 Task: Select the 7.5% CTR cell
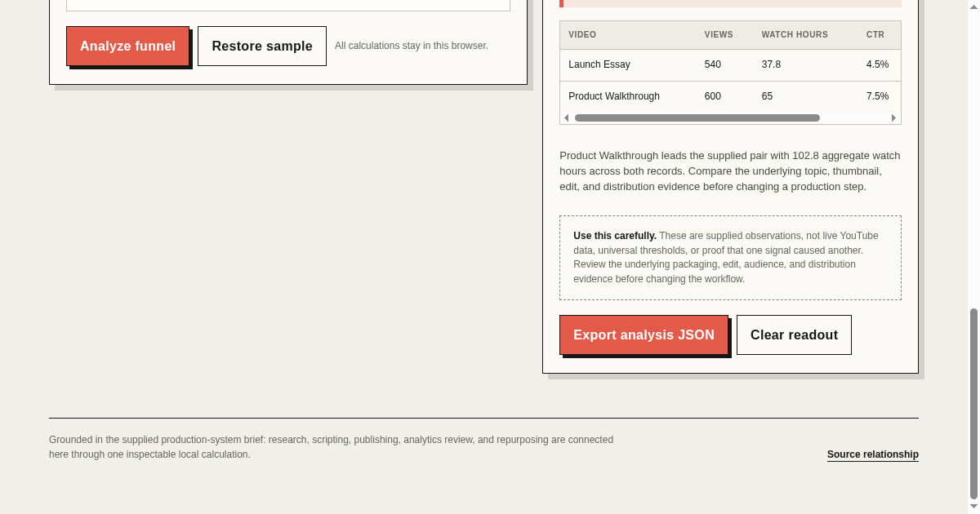[880, 96]
